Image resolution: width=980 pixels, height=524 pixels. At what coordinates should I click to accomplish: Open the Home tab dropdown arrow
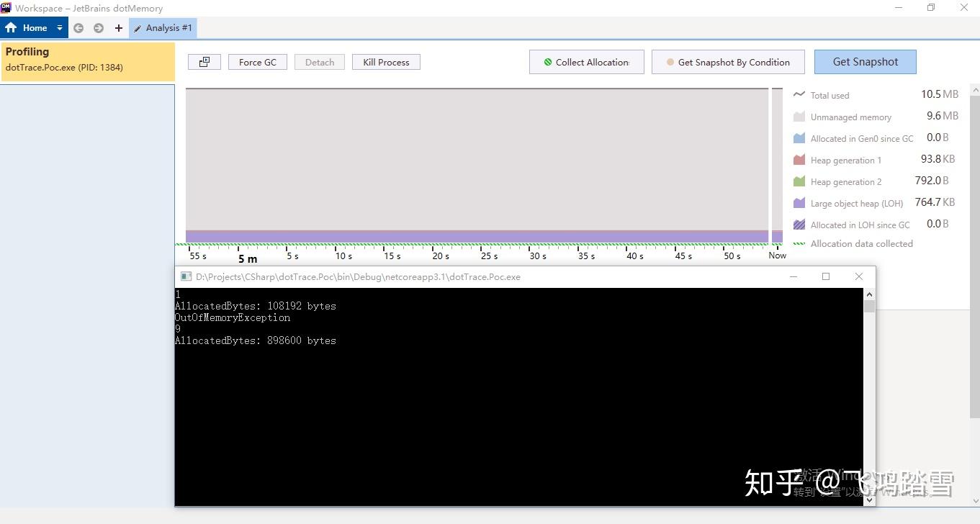coord(59,27)
